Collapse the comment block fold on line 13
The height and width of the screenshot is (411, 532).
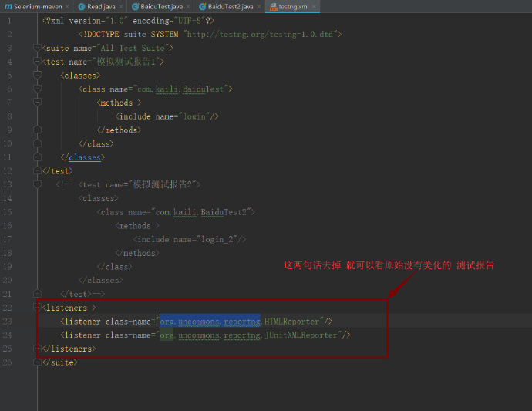(x=37, y=184)
